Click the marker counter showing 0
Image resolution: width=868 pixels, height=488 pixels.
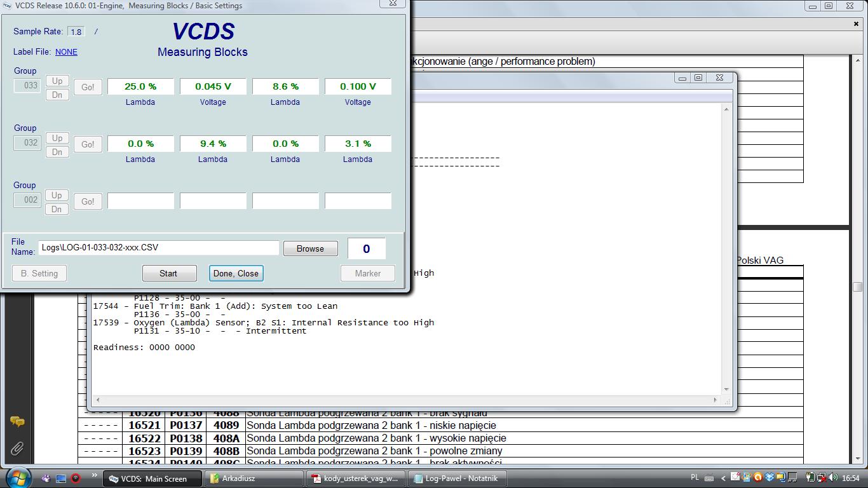click(367, 248)
